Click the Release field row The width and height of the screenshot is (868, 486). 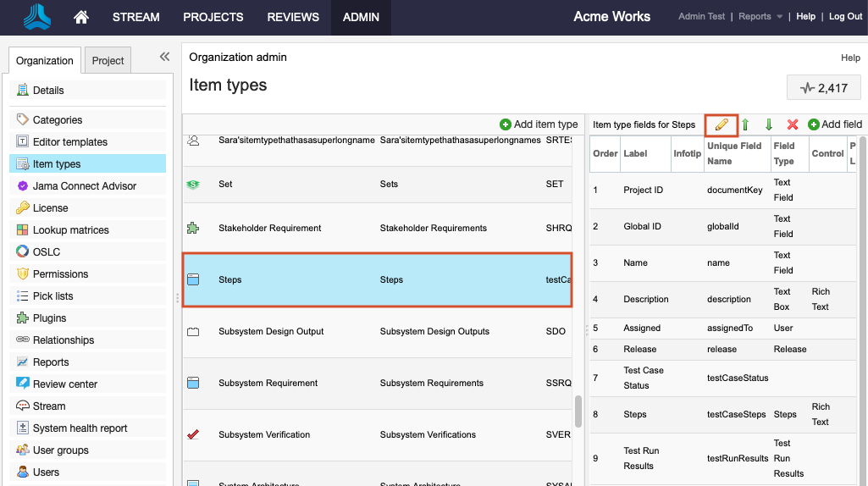[723, 350]
